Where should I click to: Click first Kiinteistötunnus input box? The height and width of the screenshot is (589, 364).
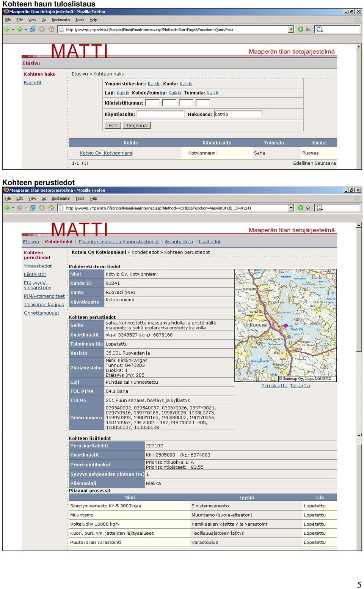click(152, 102)
